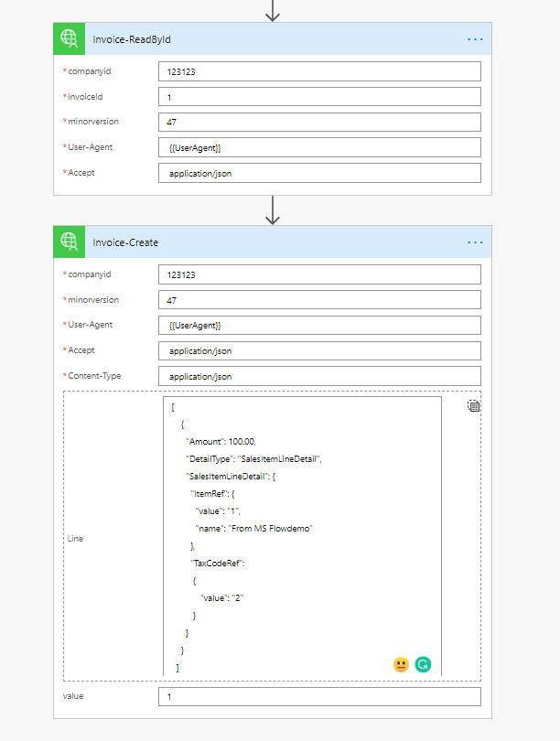Screen dimensions: 560x741
Task: Click the value input field at bottom
Action: tap(319, 697)
